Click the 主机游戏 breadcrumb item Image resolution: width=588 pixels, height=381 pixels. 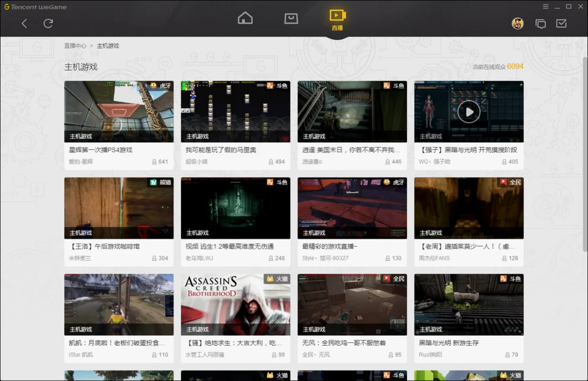108,46
